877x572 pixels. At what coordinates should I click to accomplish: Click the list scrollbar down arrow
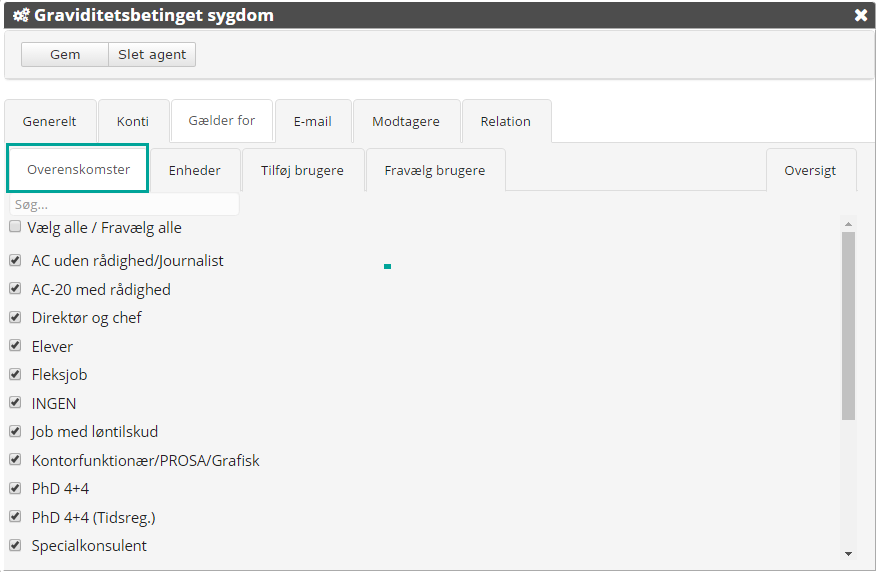click(849, 553)
